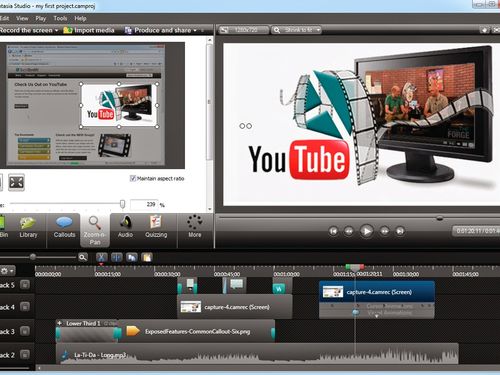Open the Library tab
This screenshot has height=375, width=500.
[x=28, y=228]
